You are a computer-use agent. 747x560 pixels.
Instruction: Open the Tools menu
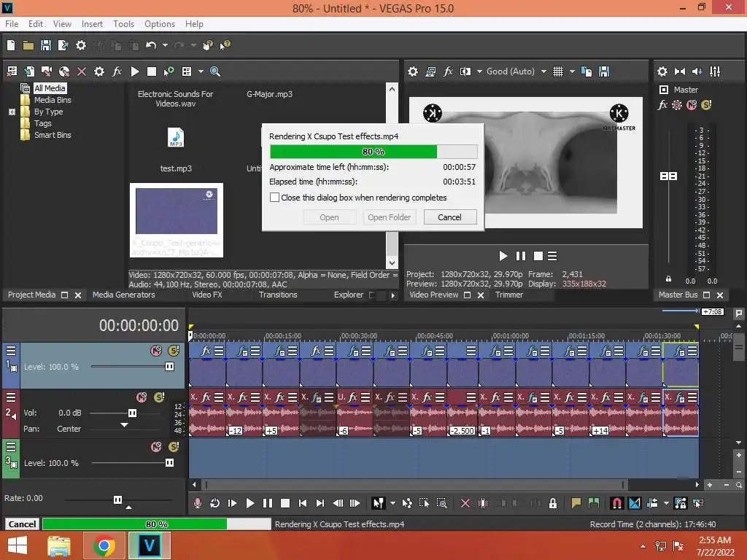(x=123, y=24)
